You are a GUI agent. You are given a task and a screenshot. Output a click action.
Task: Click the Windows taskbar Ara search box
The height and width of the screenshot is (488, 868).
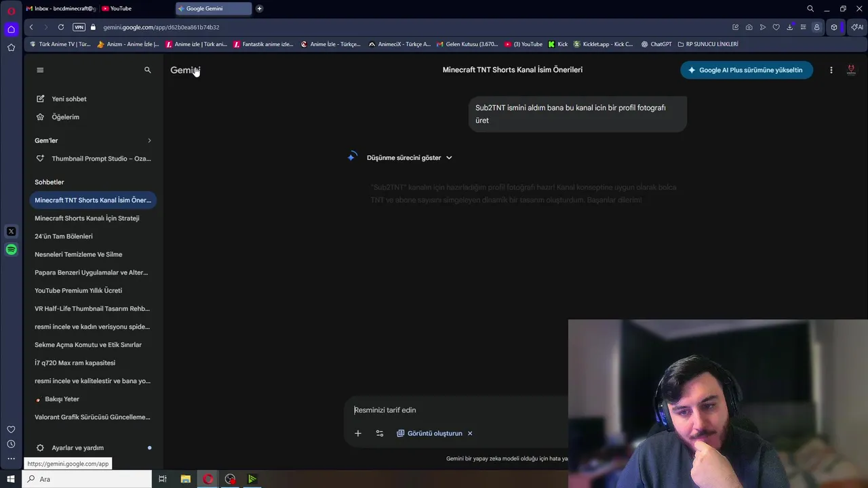click(x=87, y=479)
